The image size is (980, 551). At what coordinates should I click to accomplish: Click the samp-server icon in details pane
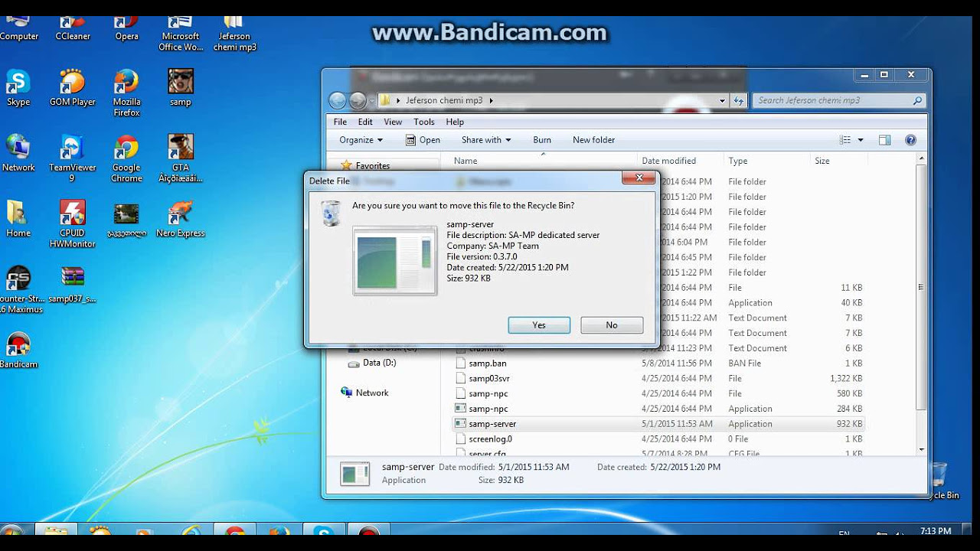click(x=355, y=474)
